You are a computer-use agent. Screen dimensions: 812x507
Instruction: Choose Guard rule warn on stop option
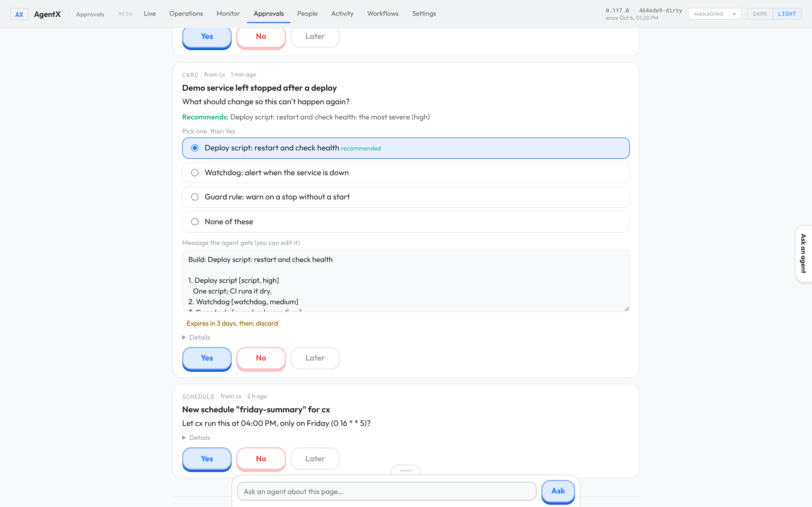406,197
